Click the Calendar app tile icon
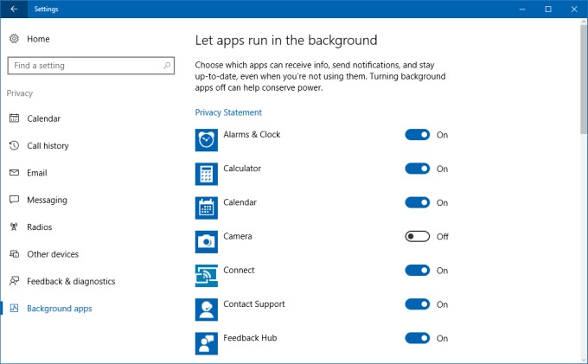 pyautogui.click(x=207, y=208)
